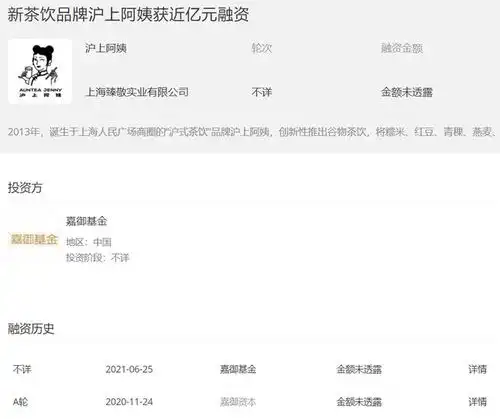Click the 融资历史 section heading
This screenshot has height=419, width=500.
(31, 329)
